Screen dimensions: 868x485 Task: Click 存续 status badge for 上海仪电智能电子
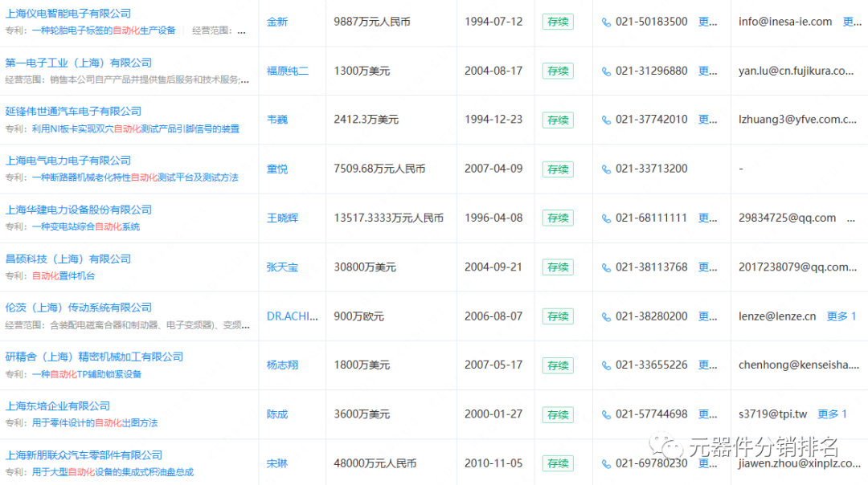point(558,22)
